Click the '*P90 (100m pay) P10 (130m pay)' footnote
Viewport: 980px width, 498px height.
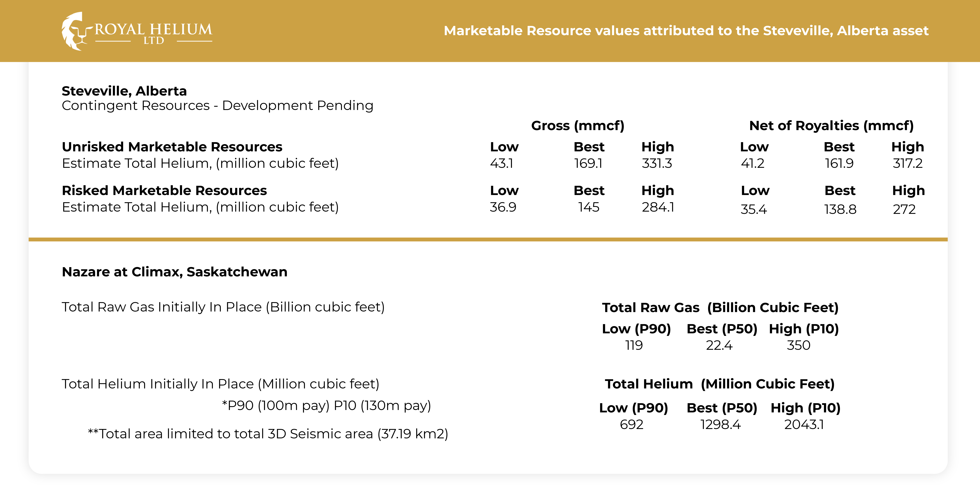point(326,406)
